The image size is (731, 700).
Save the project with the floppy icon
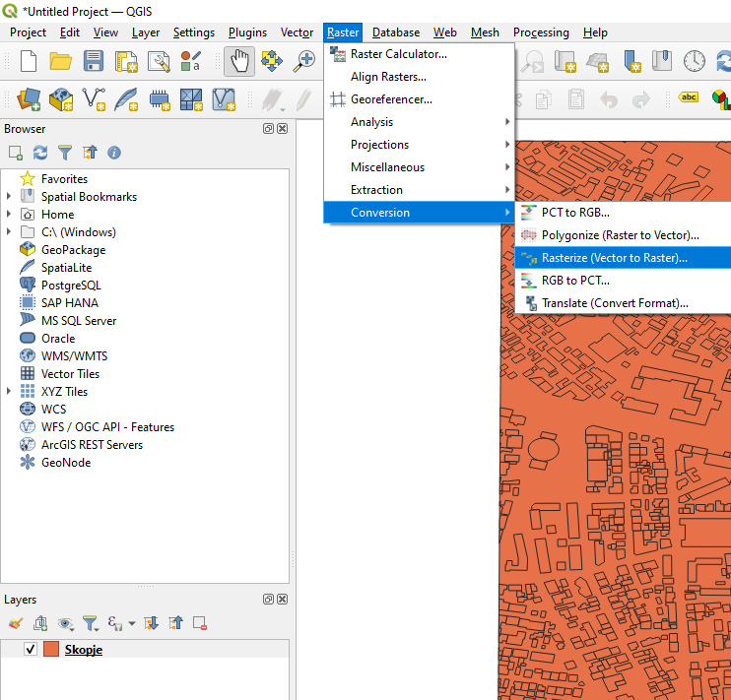[x=94, y=61]
